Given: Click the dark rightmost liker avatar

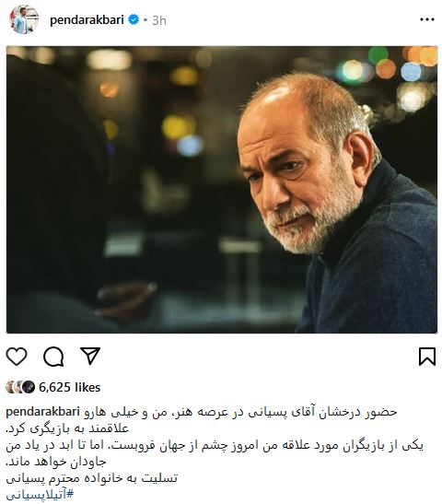Looking at the screenshot, I should (29, 387).
